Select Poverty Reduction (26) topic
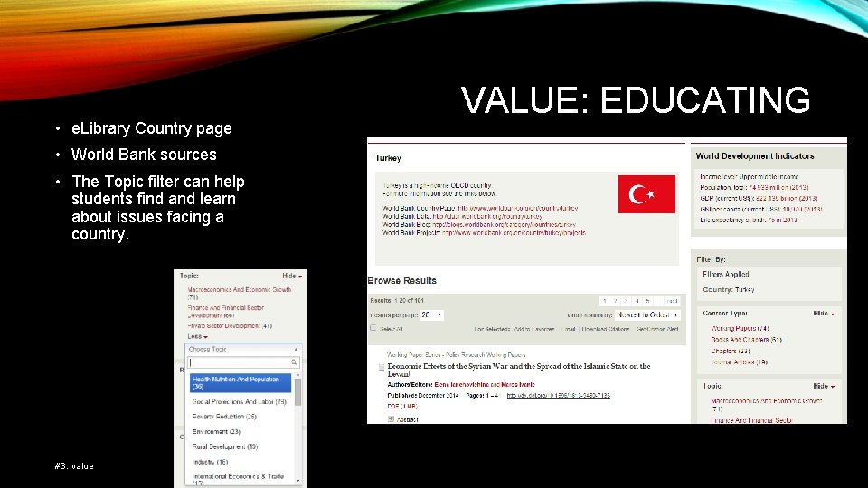The height and width of the screenshot is (488, 868). (x=225, y=417)
